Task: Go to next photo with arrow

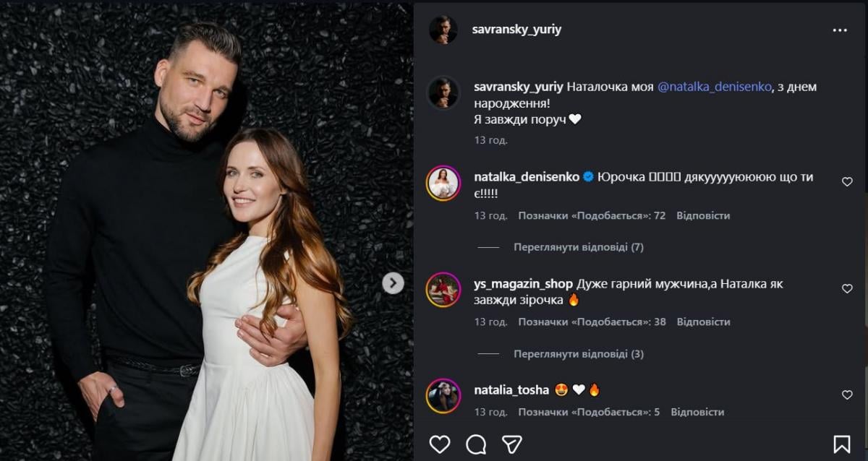Action: 393,283
